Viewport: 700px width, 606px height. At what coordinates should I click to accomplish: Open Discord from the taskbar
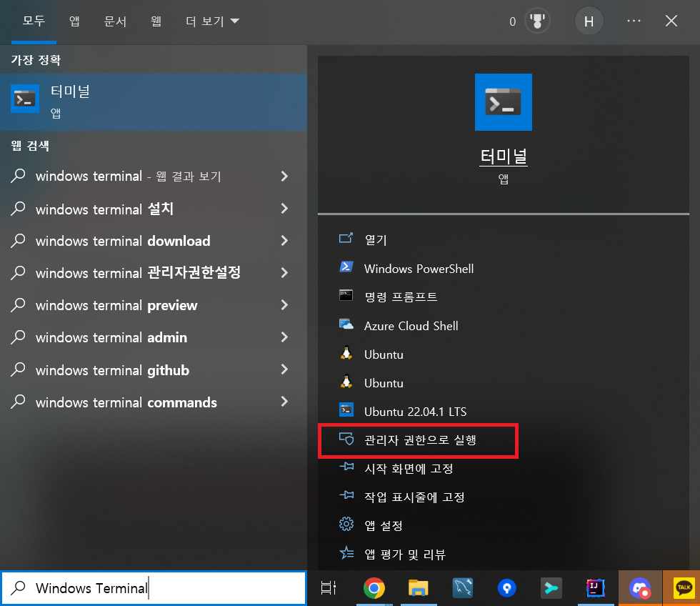click(640, 588)
